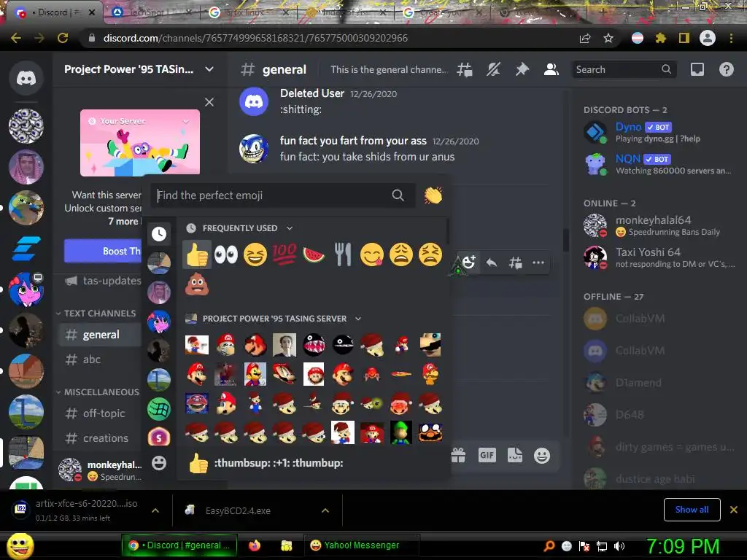Reload the page in the browser
Viewport: 747px width, 560px height.
tap(63, 38)
